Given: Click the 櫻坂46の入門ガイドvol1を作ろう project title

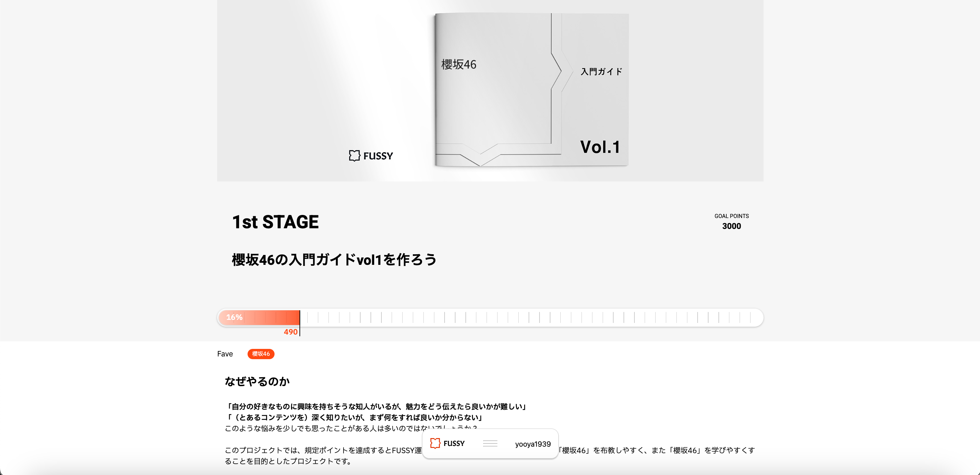Looking at the screenshot, I should 334,260.
